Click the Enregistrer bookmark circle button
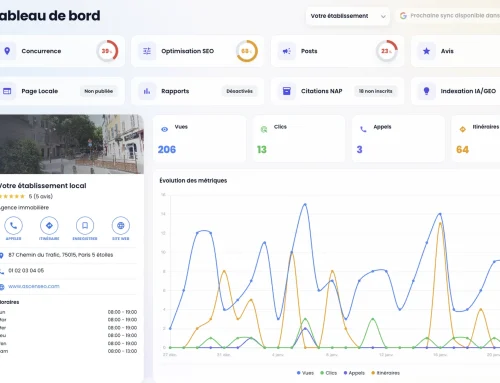This screenshot has height=383, width=500. point(85,226)
